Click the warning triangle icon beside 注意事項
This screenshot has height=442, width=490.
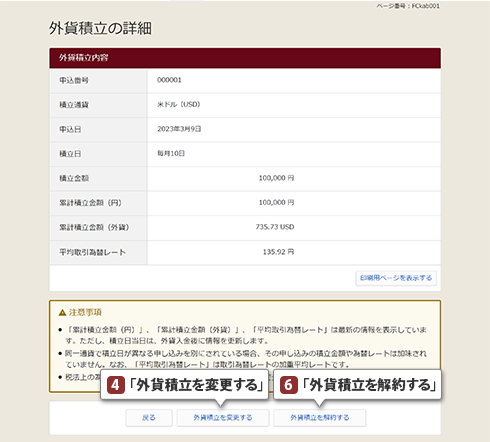(x=62, y=313)
